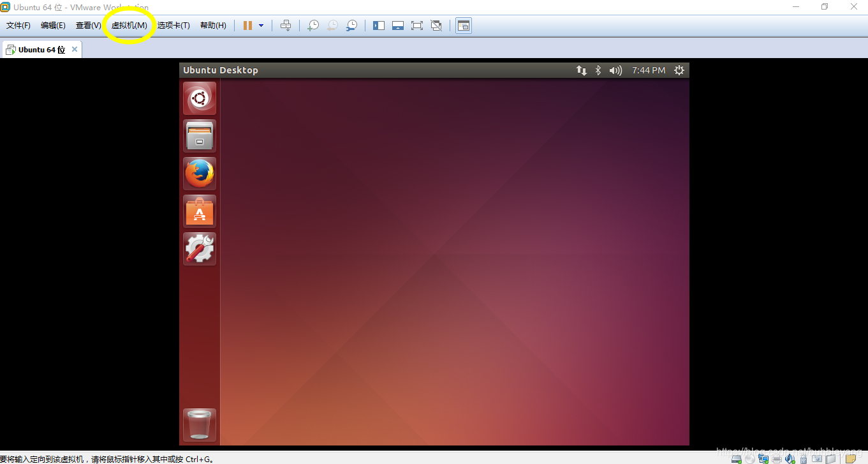Open the 帮助(H) menu
This screenshot has width=868, height=464.
pyautogui.click(x=213, y=26)
